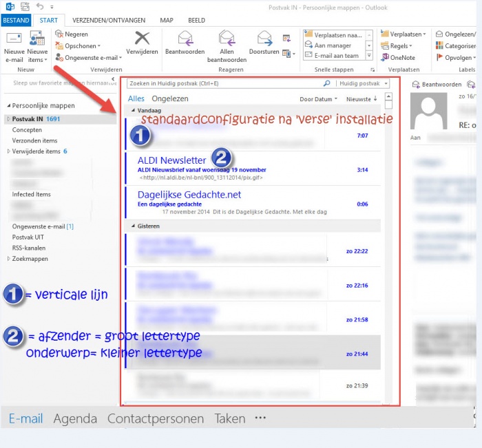482x448 pixels.
Task: Open the VERZENDEN/ONTVANGEN tab
Action: (x=109, y=20)
